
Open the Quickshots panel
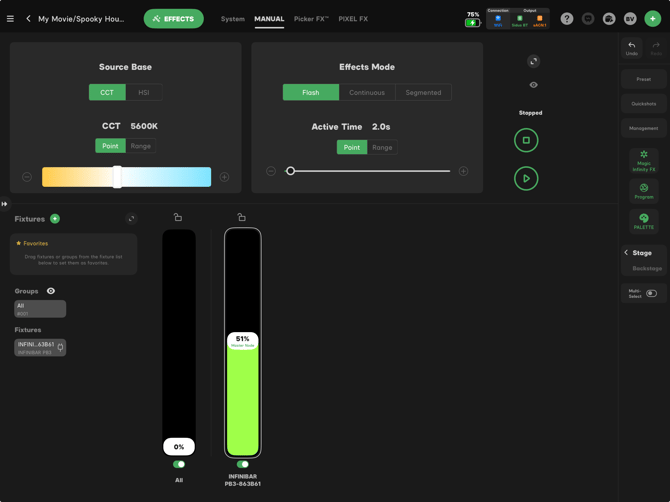644,104
